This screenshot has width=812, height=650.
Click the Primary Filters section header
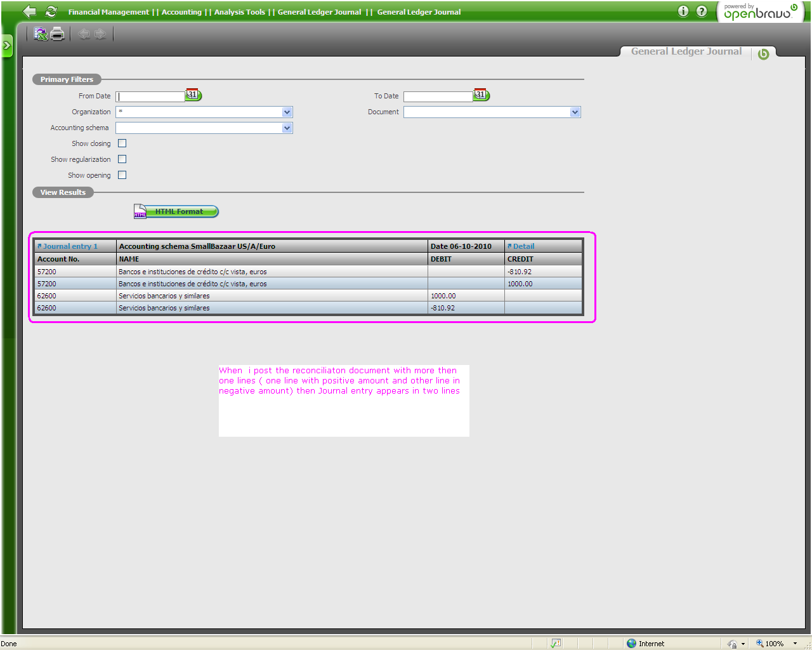67,79
